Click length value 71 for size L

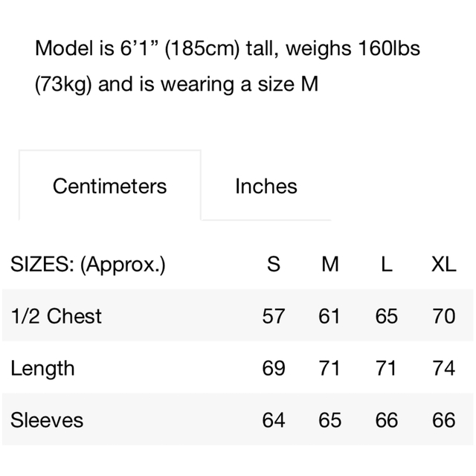(386, 368)
